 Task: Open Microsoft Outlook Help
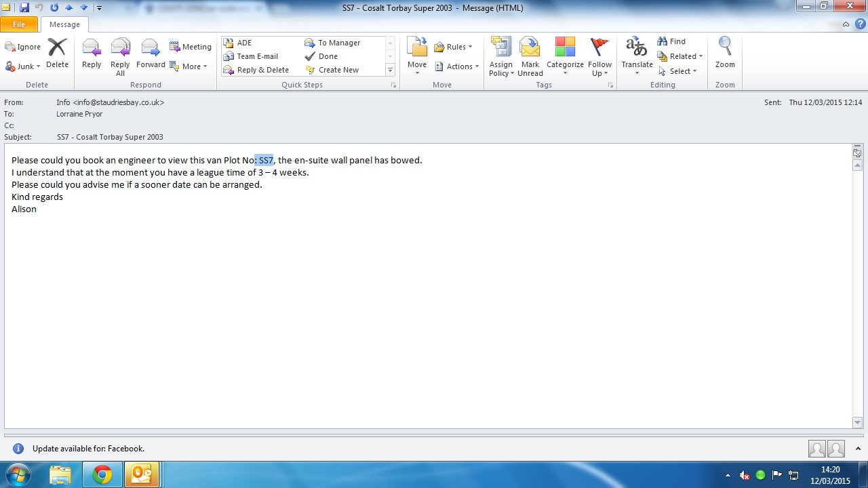(860, 24)
